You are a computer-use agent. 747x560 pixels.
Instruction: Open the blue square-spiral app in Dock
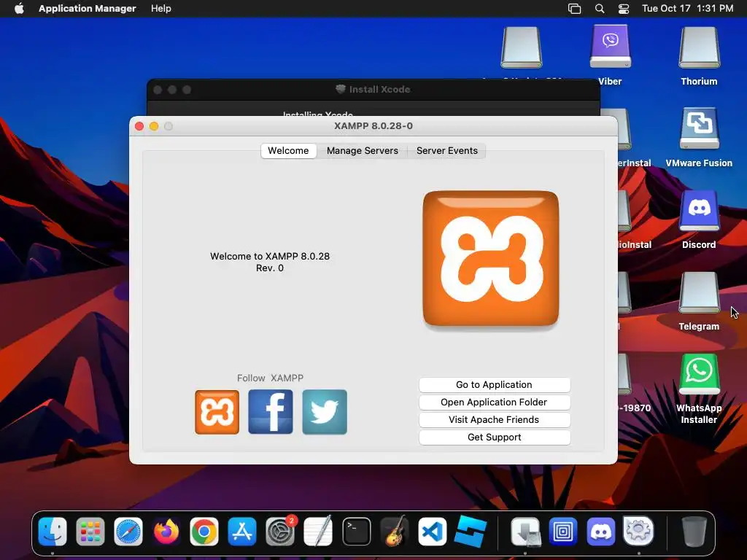point(563,531)
